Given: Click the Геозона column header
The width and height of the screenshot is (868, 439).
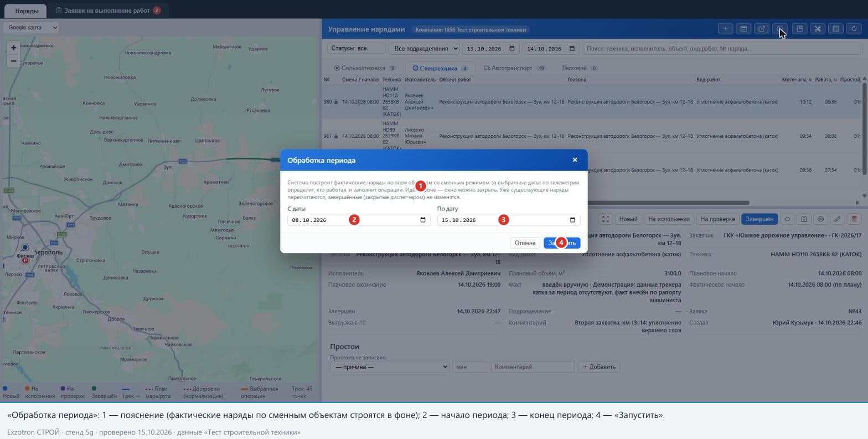Looking at the screenshot, I should (577, 80).
